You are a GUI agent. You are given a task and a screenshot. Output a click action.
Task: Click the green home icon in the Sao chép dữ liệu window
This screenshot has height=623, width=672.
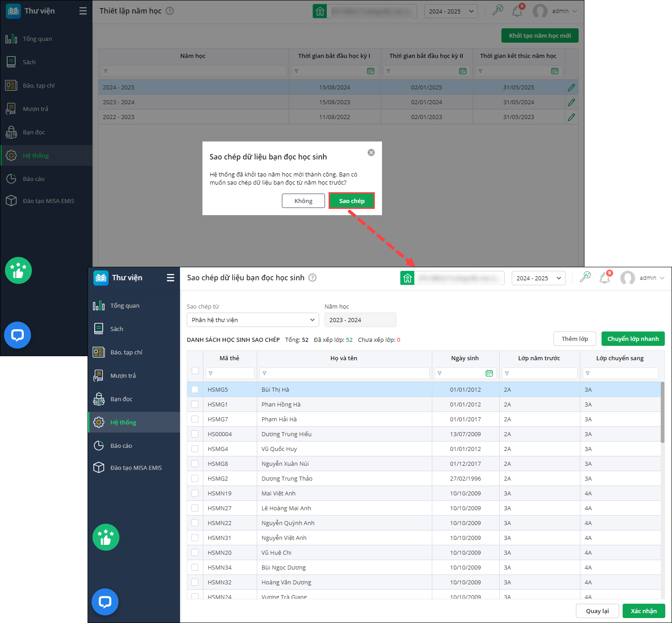(407, 278)
